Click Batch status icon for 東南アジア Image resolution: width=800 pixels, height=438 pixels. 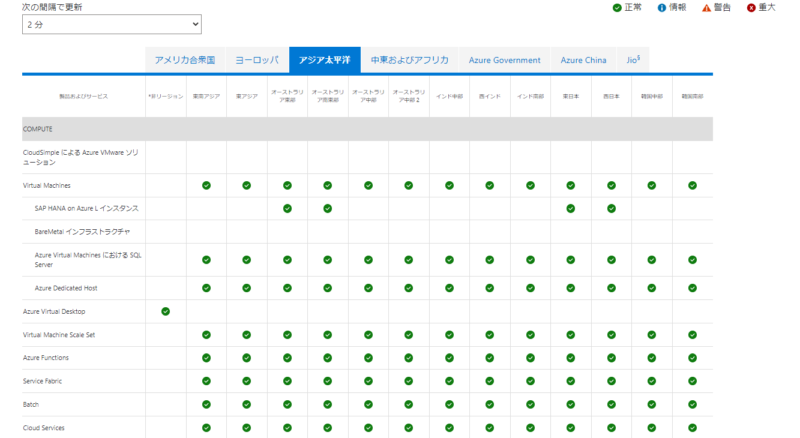[206, 404]
